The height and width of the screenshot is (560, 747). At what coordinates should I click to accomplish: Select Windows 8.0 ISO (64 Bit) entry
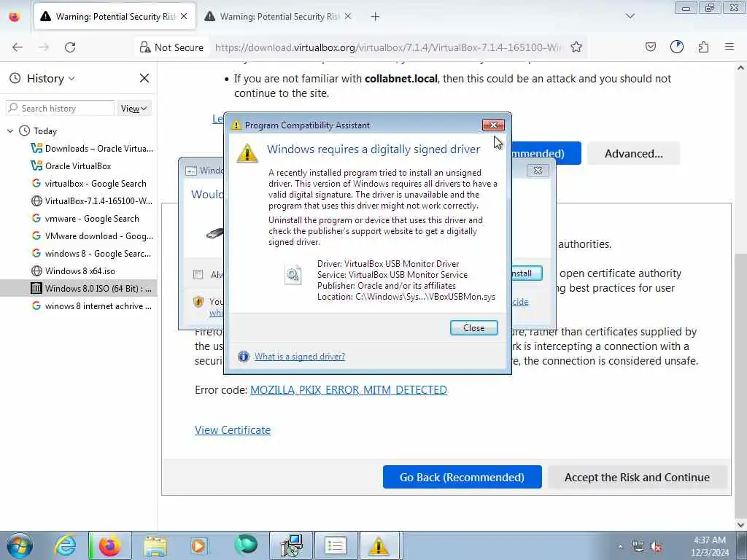click(78, 289)
